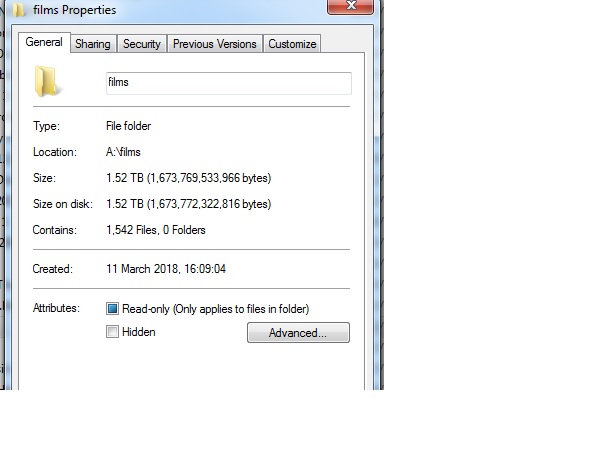Open the Sharing tab

[x=93, y=44]
